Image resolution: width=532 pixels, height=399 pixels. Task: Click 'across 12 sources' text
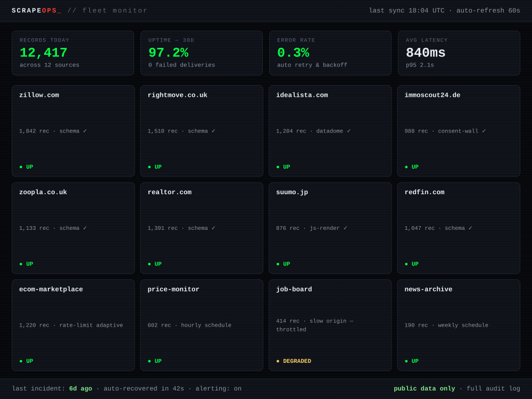(x=49, y=65)
